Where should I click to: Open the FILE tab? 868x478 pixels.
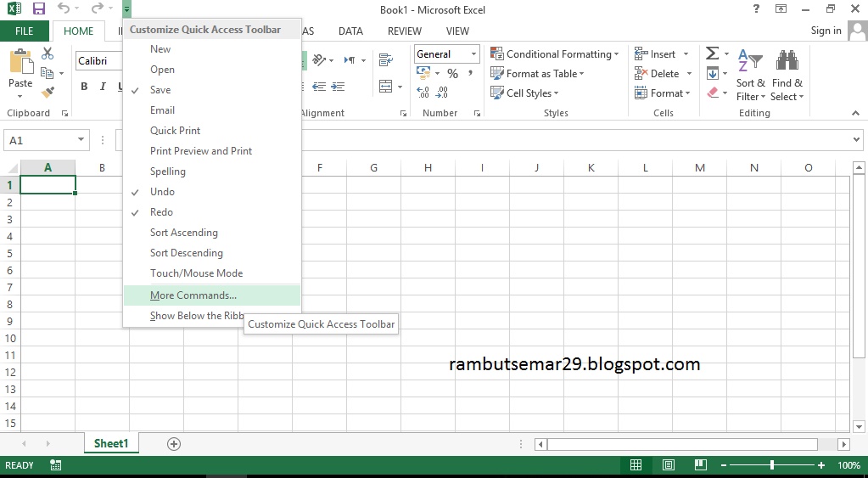[x=25, y=31]
